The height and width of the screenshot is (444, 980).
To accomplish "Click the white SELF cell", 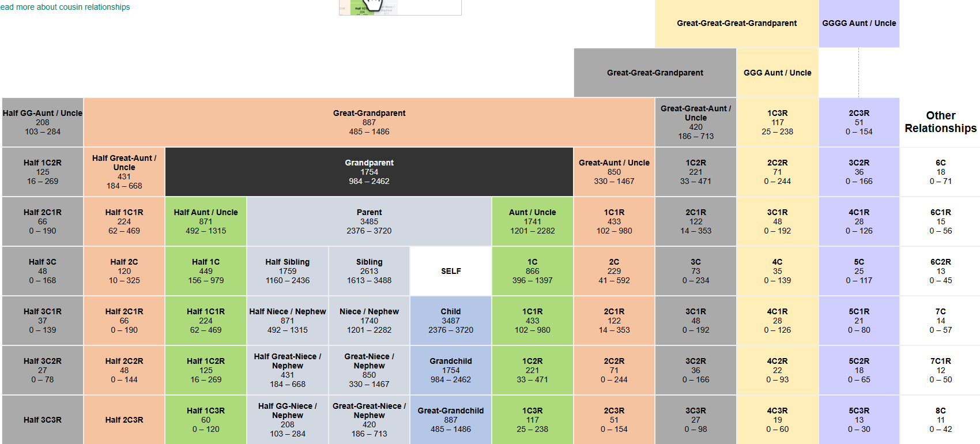I will click(x=451, y=271).
